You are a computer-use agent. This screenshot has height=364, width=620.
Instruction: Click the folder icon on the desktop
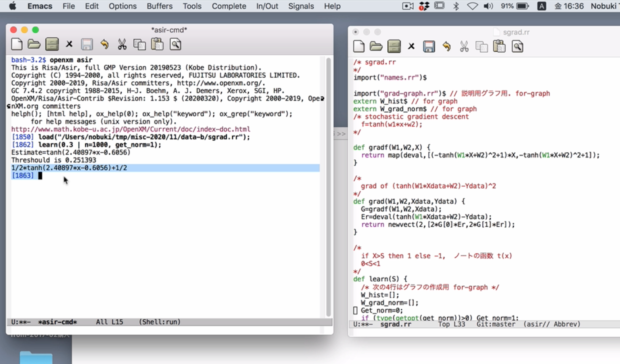point(36,357)
